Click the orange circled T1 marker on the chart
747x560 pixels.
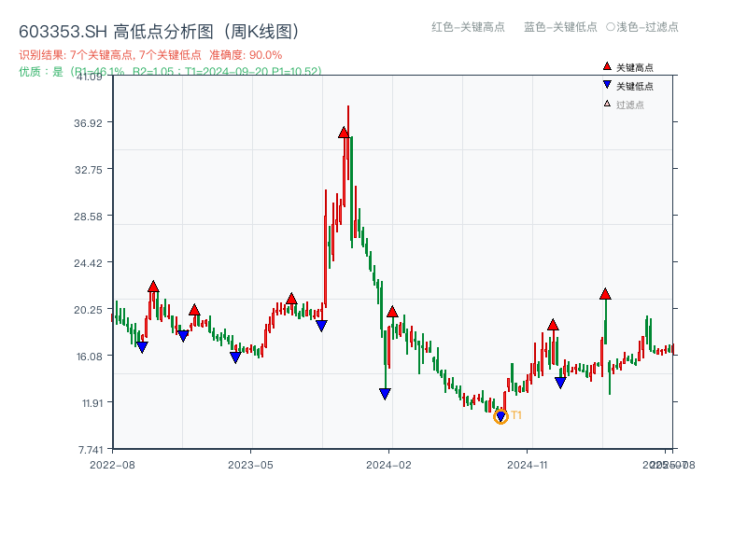(500, 415)
